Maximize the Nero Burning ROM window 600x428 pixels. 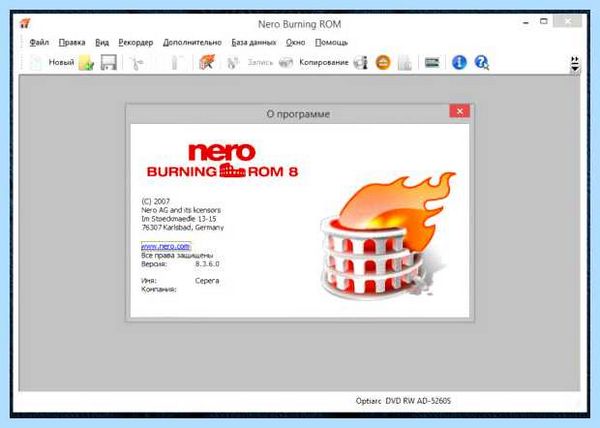(544, 21)
